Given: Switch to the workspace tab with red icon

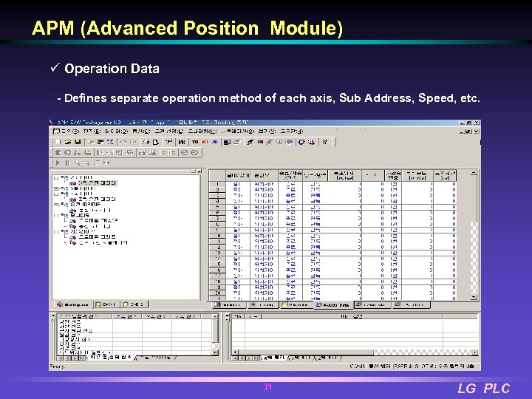Looking at the screenshot, I should [72, 304].
